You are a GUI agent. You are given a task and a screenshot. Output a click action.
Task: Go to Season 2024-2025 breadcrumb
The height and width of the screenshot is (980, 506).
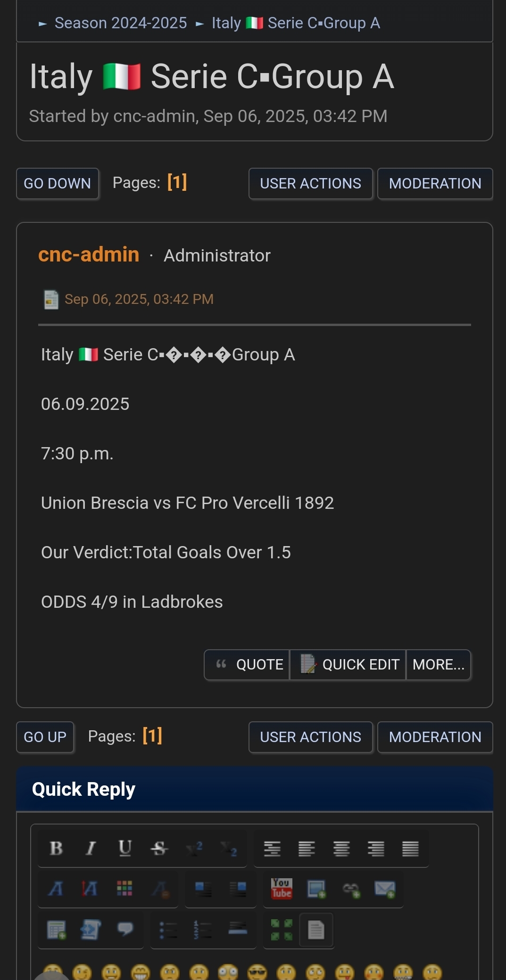(121, 23)
